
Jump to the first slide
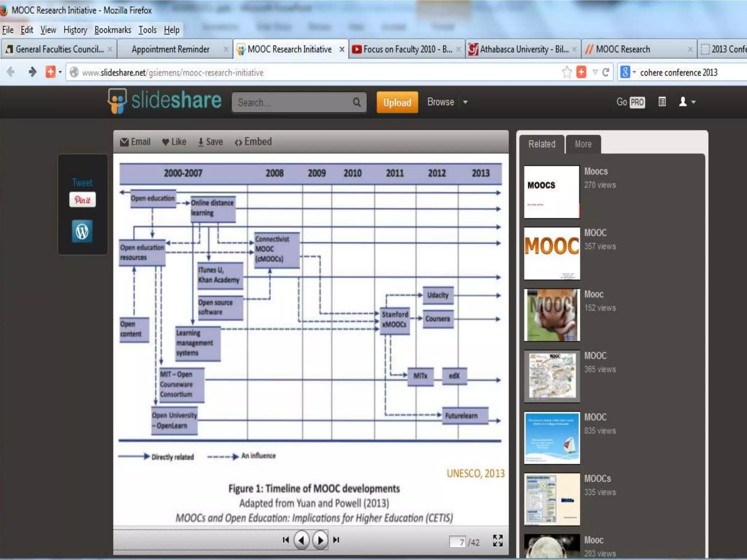[286, 540]
